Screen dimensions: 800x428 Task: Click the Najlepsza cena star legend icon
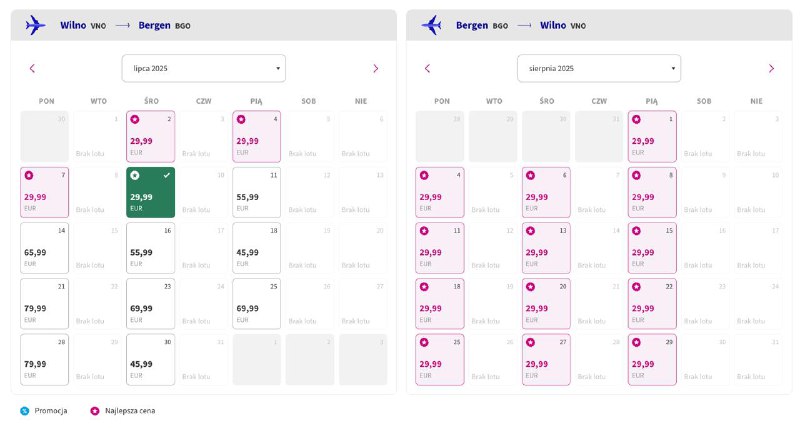pyautogui.click(x=94, y=411)
